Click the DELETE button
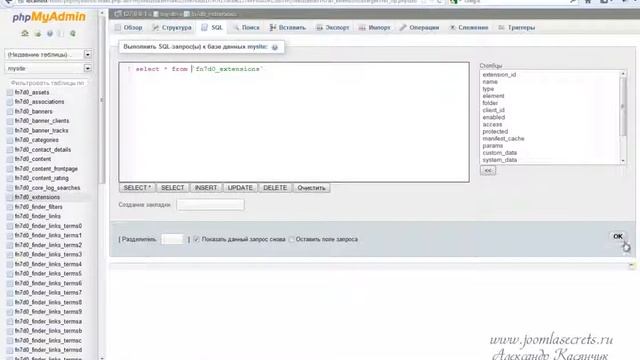The height and width of the screenshot is (360, 640). (275, 188)
